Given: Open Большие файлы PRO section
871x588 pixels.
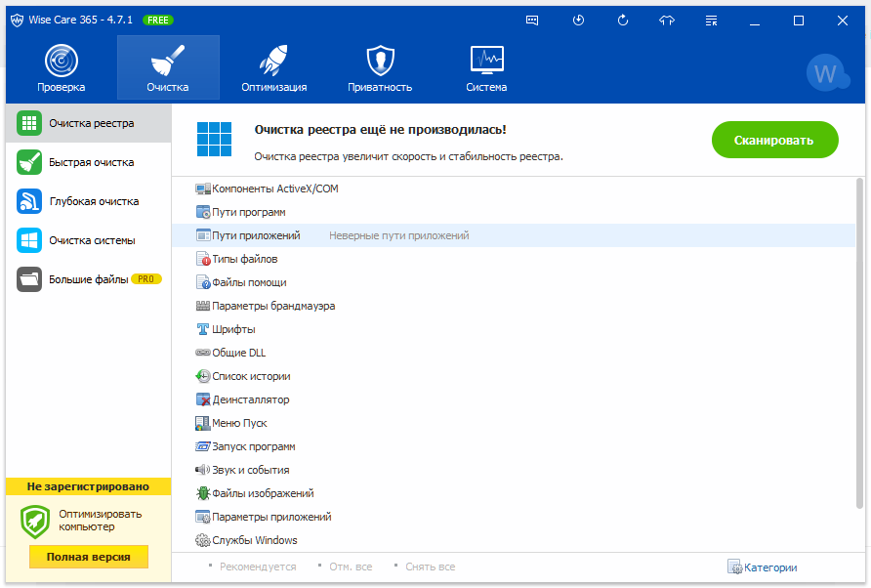Looking at the screenshot, I should point(89,279).
